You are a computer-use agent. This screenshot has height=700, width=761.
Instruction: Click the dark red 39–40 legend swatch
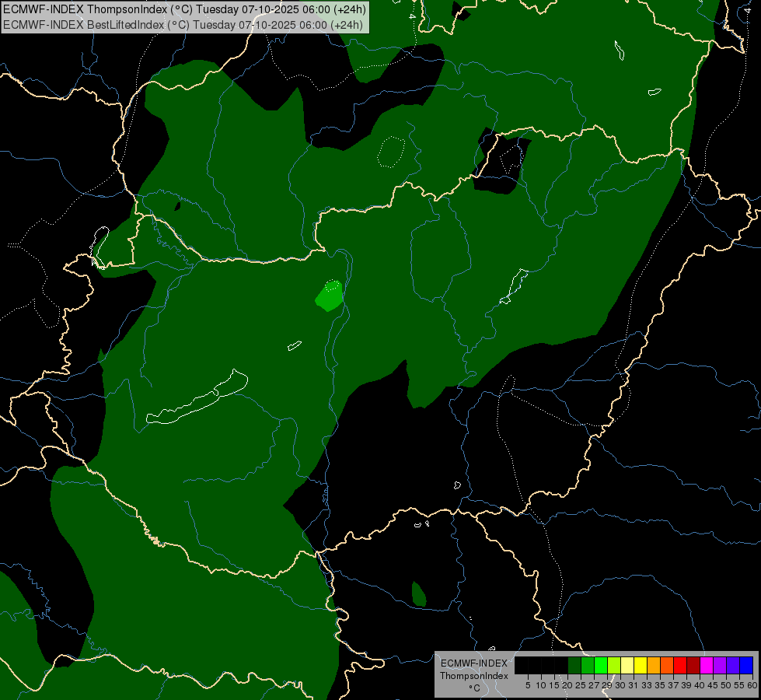click(x=693, y=665)
